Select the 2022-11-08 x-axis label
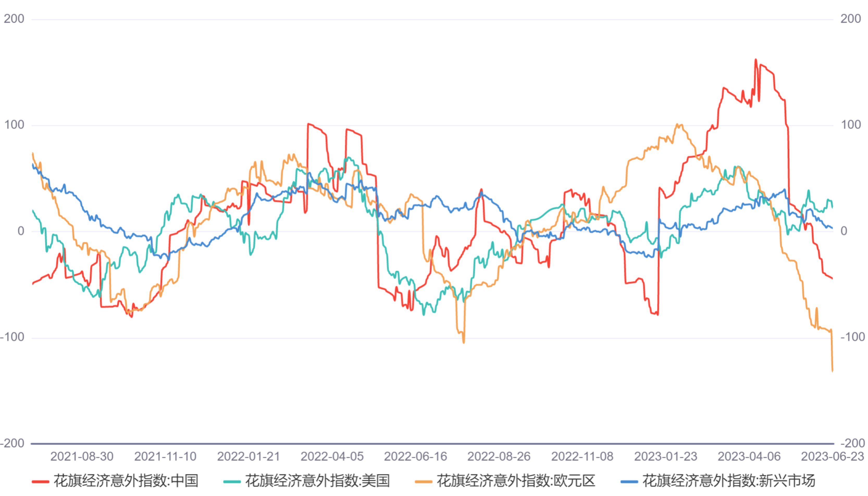The height and width of the screenshot is (496, 868). [x=582, y=456]
